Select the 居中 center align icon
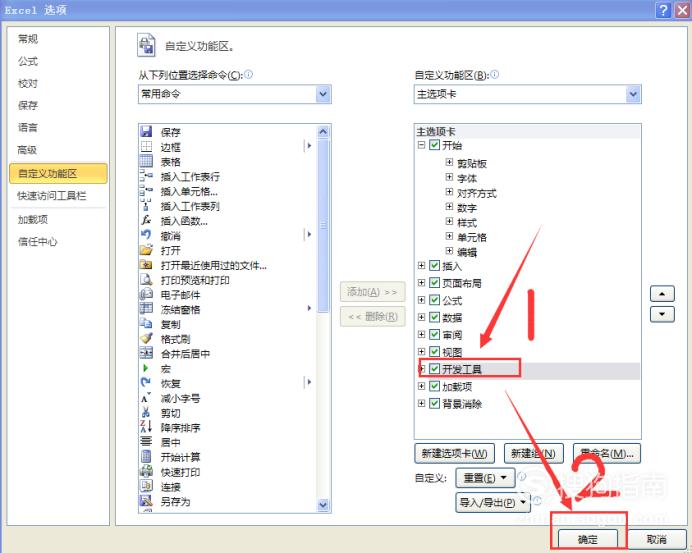This screenshot has width=692, height=553. [x=146, y=442]
